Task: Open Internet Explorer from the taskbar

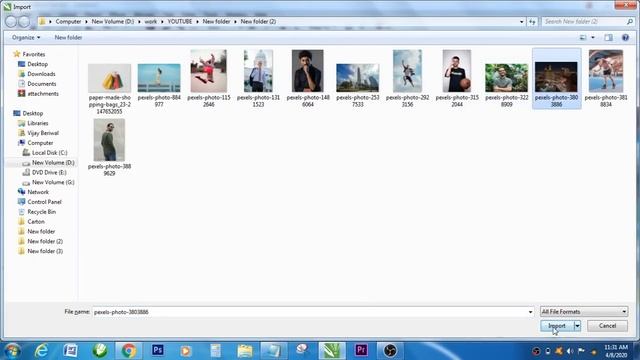Action: click(41, 351)
